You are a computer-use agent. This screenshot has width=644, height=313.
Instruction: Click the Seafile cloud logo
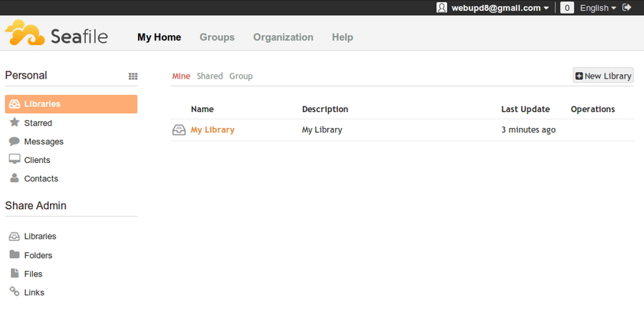pyautogui.click(x=25, y=32)
